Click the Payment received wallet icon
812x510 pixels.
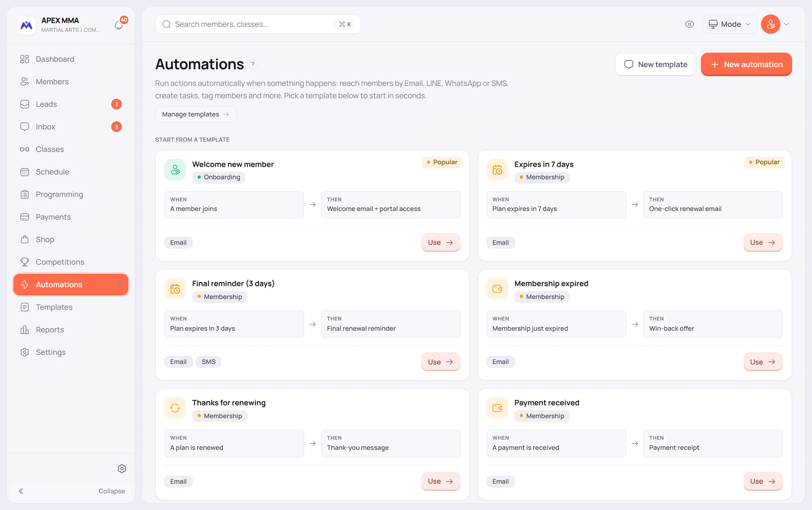[497, 408]
